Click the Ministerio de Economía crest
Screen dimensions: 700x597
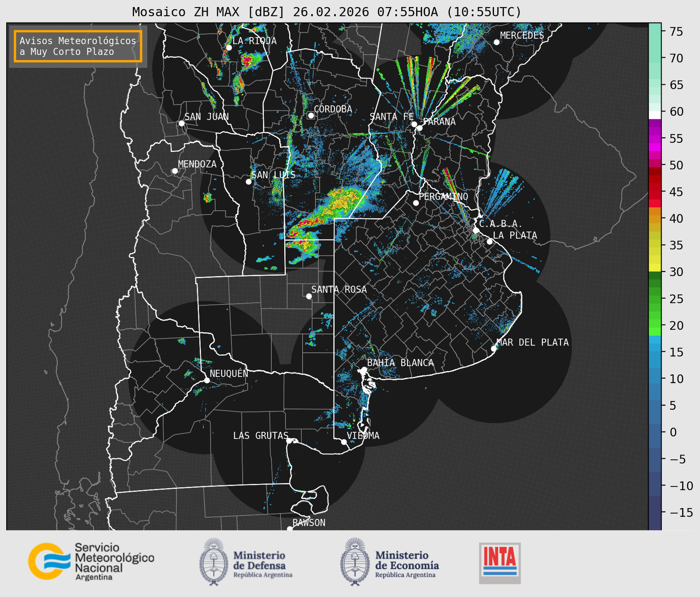(x=355, y=562)
